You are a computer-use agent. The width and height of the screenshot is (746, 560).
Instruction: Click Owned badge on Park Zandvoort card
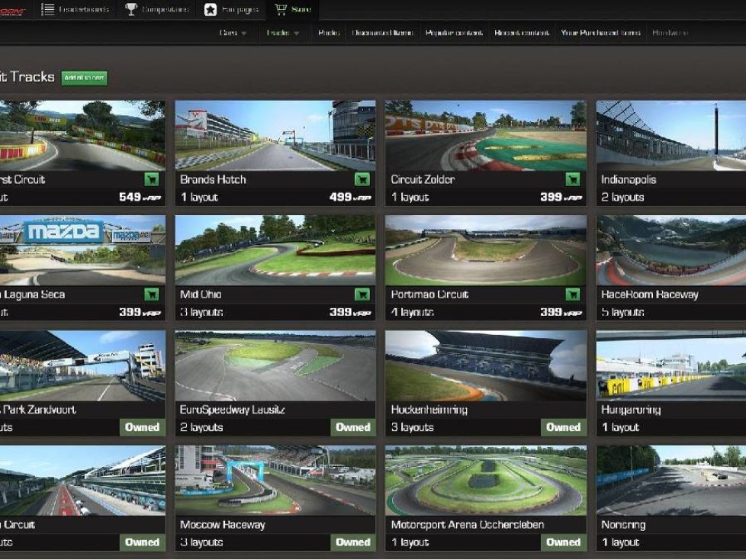pyautogui.click(x=142, y=427)
